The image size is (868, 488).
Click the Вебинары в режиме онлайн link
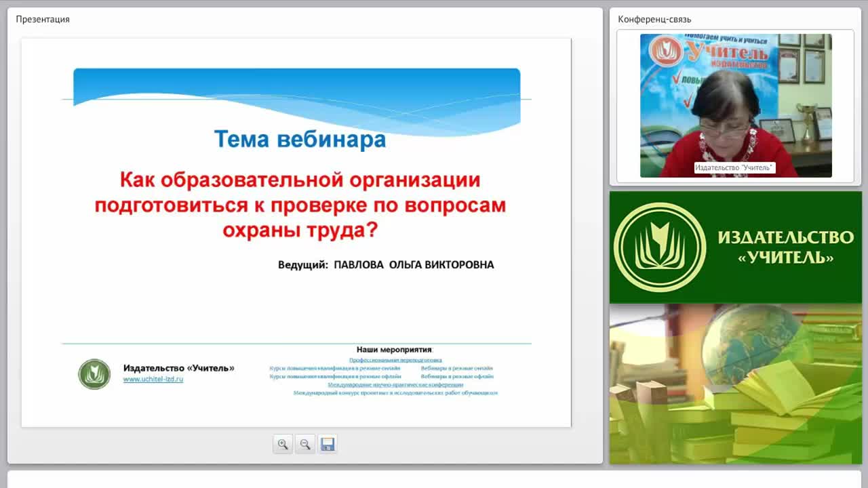[456, 368]
